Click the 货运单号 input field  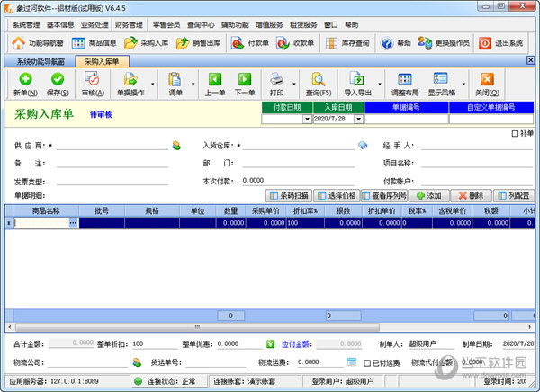216,362
